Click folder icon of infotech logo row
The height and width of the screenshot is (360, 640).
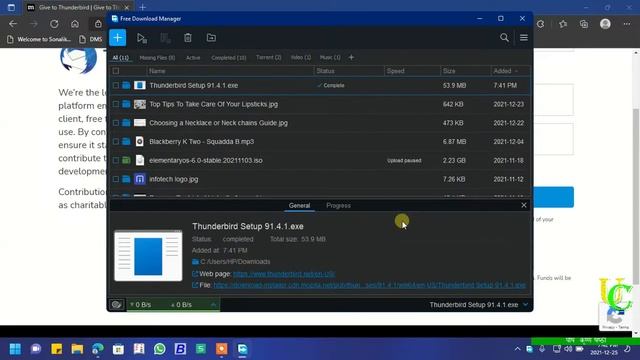tap(126, 179)
